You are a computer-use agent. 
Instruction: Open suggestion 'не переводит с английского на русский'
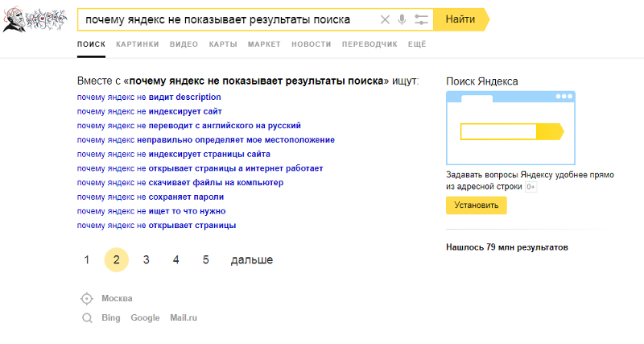(189, 126)
